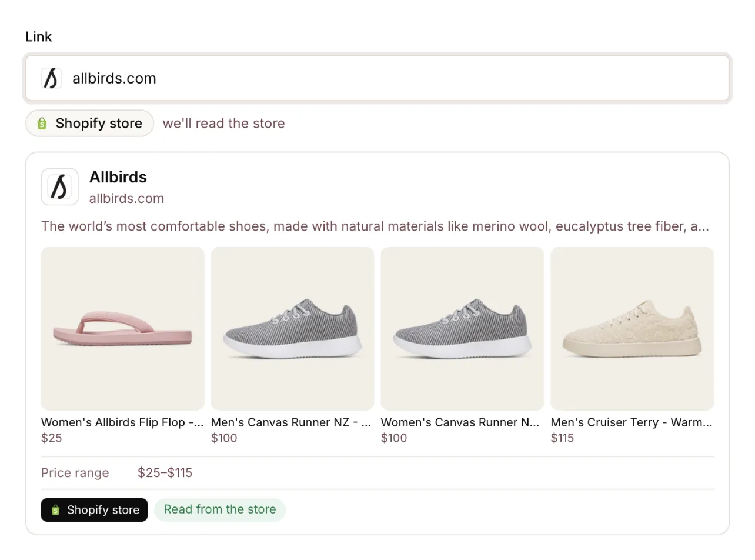Image resolution: width=755 pixels, height=560 pixels.
Task: Click the black Shopify store badge
Action: (x=94, y=510)
